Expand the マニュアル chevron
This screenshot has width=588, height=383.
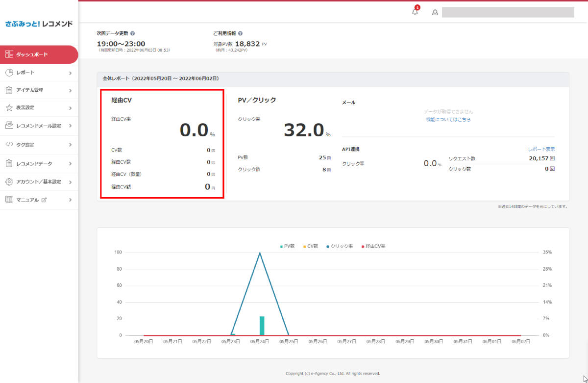[71, 200]
